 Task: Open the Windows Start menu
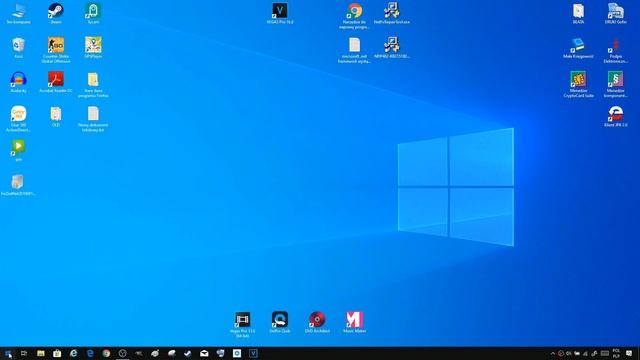pos(8,353)
